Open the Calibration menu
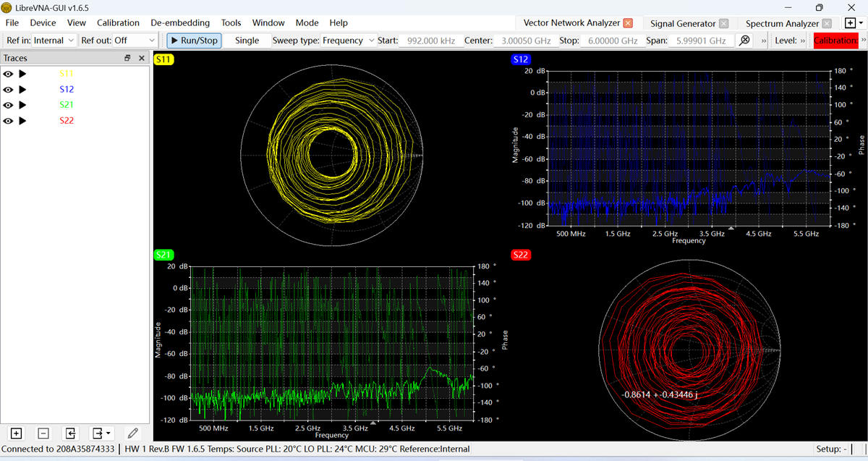The height and width of the screenshot is (461, 868). pyautogui.click(x=118, y=23)
